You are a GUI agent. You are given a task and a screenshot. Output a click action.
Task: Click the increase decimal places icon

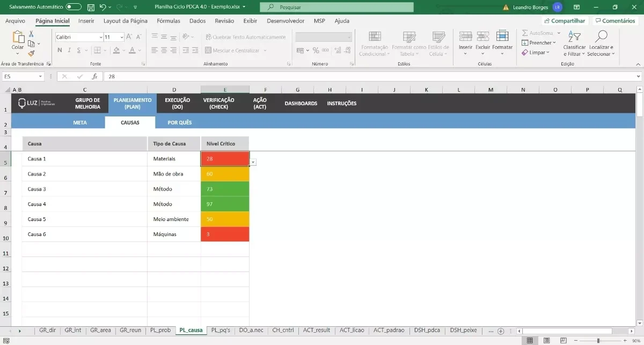(337, 50)
